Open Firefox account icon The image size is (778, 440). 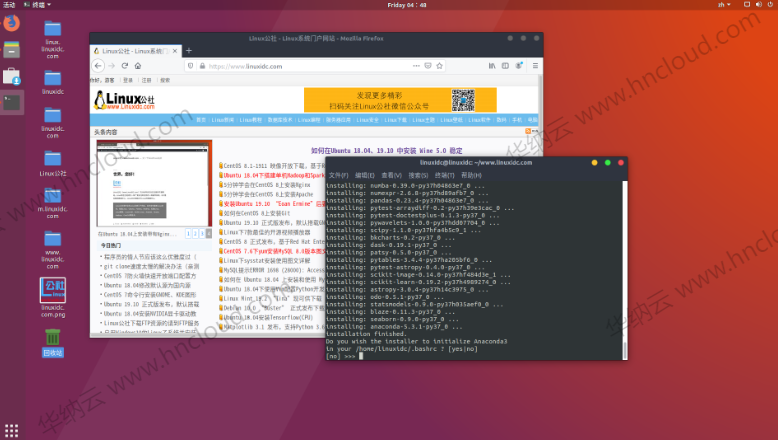pyautogui.click(x=519, y=66)
